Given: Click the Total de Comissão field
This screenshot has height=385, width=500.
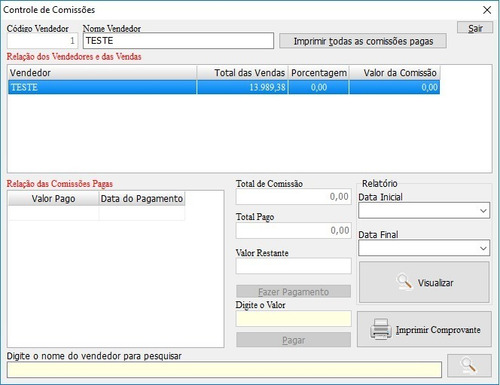Looking at the screenshot, I should 294,197.
